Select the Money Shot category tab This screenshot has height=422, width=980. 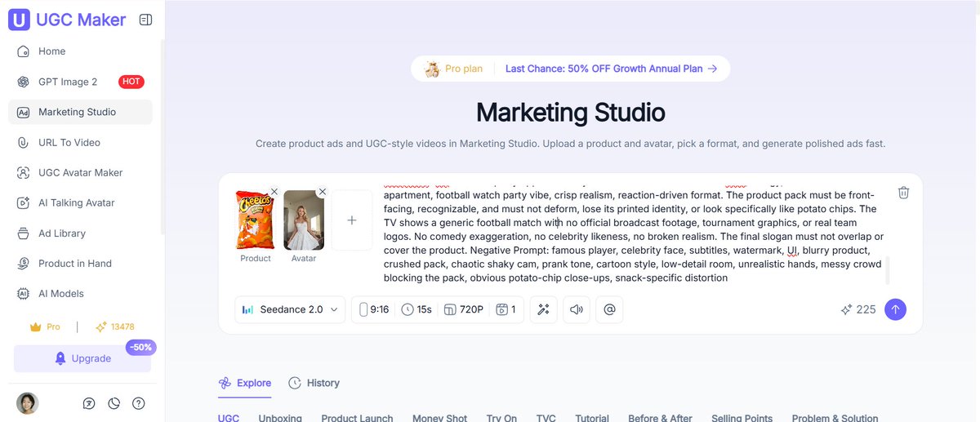(x=439, y=418)
